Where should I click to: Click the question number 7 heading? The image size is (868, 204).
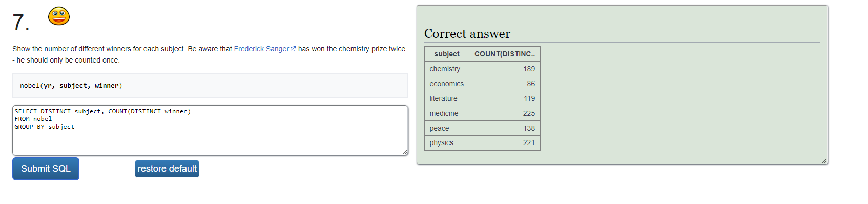(x=21, y=23)
